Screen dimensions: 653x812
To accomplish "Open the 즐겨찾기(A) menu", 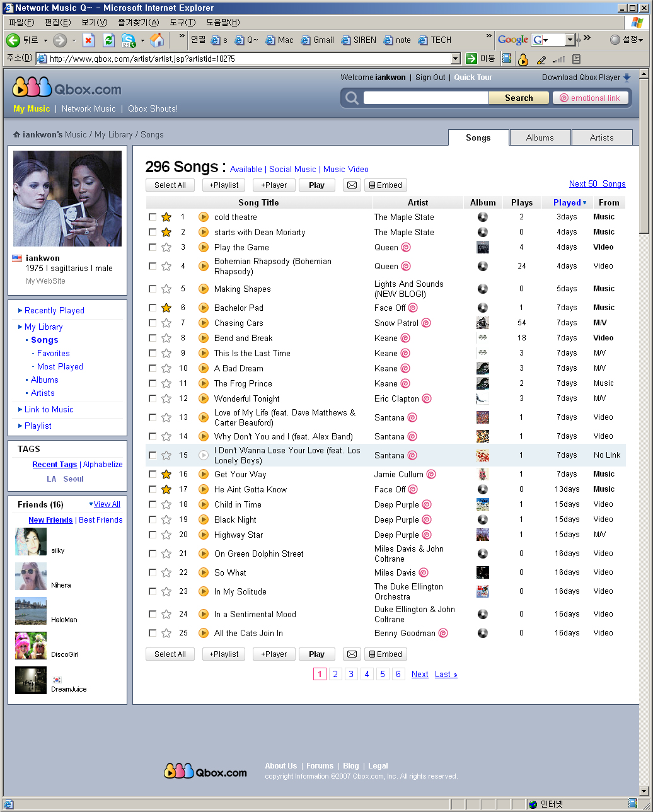I will 139,23.
